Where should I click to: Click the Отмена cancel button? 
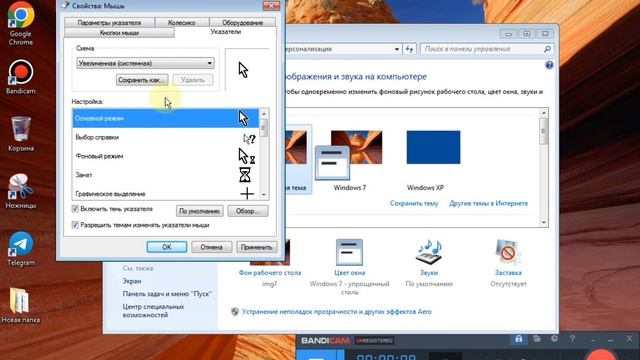pos(211,247)
